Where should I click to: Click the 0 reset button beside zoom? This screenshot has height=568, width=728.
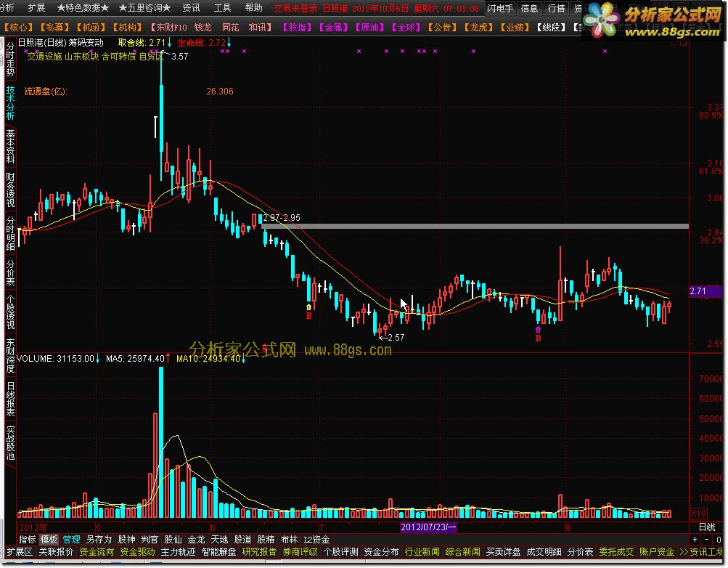(719, 540)
